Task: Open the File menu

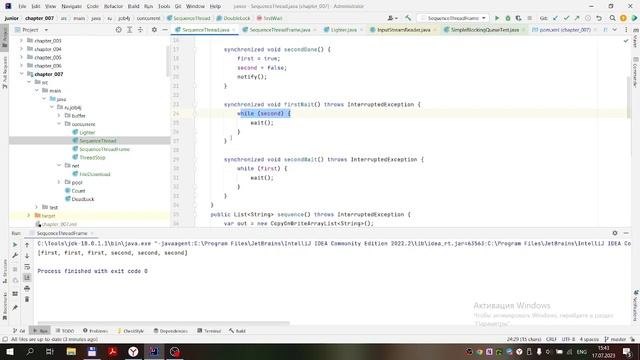Action: coord(22,6)
